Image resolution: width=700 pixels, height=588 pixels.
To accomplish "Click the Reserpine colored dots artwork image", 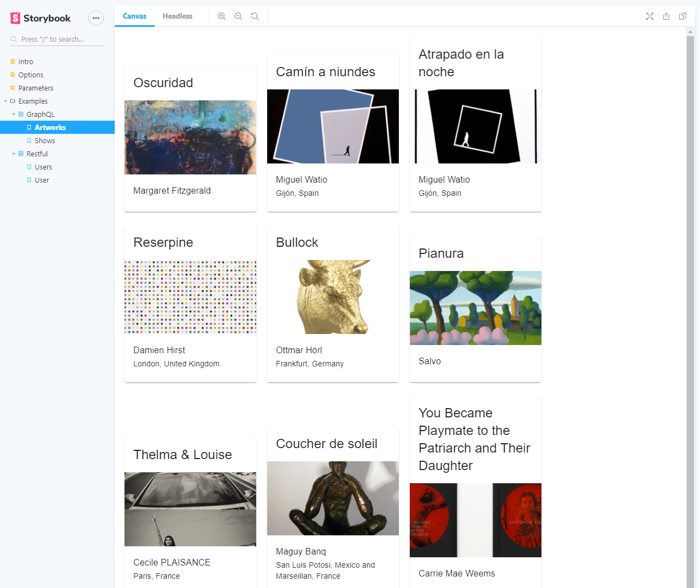I will [190, 297].
